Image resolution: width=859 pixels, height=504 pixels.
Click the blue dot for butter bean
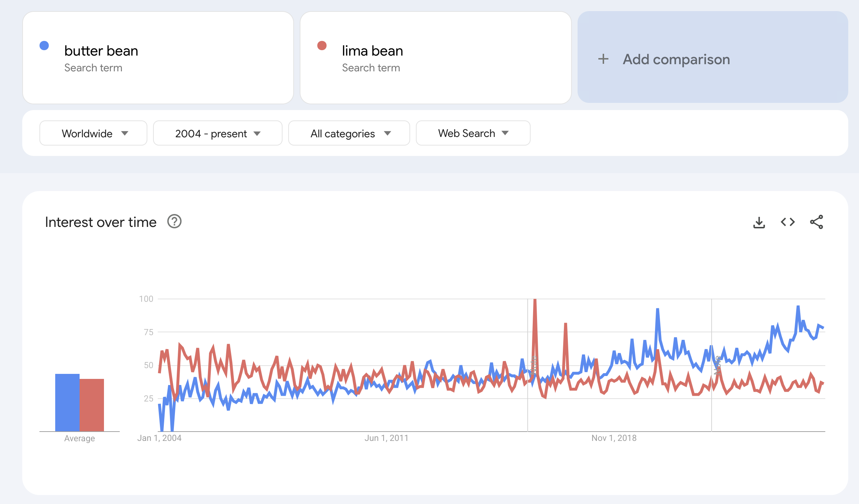(x=44, y=45)
